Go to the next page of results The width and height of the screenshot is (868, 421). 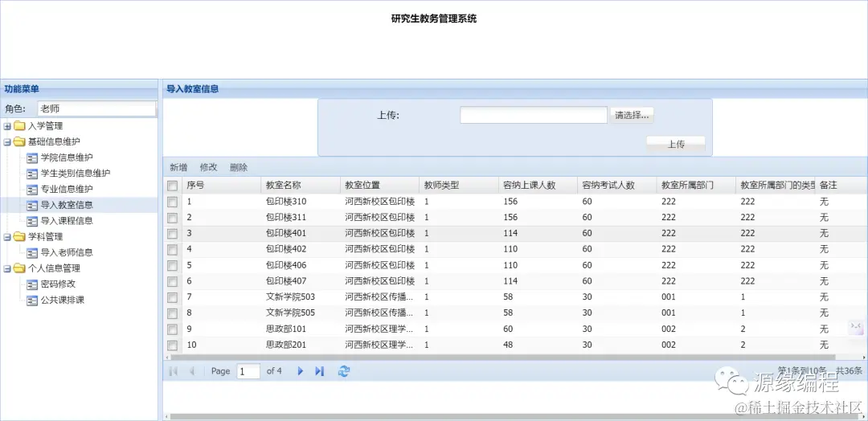[301, 371]
